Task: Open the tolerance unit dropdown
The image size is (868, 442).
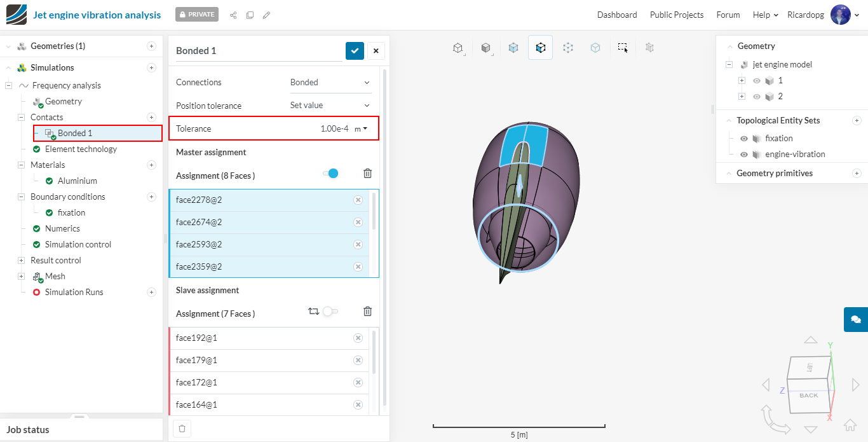Action: [361, 128]
